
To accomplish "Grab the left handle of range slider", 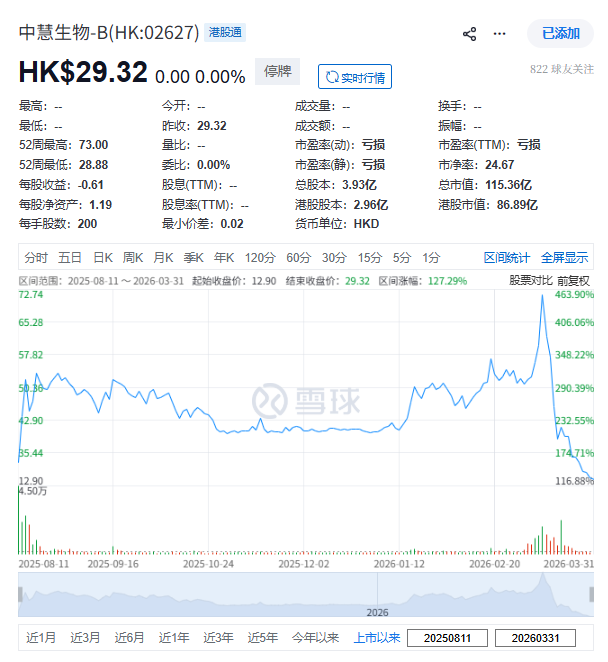I will pos(20,594).
